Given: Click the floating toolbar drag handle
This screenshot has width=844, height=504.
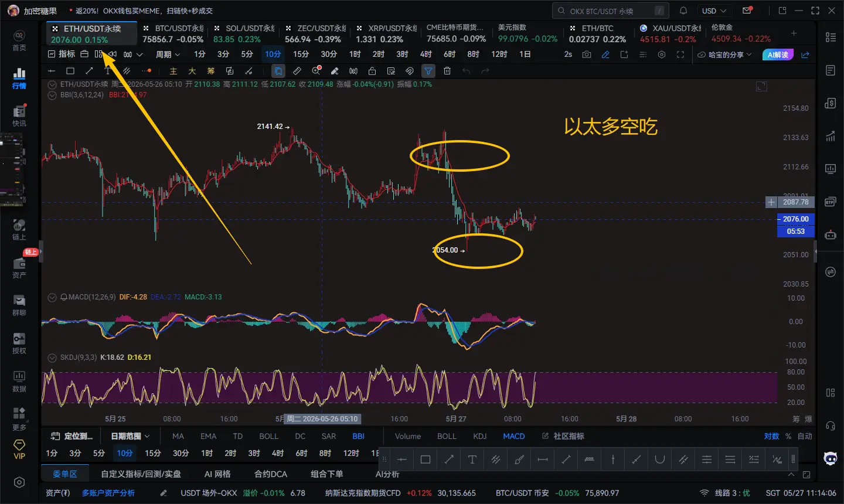Looking at the screenshot, I should (384, 459).
